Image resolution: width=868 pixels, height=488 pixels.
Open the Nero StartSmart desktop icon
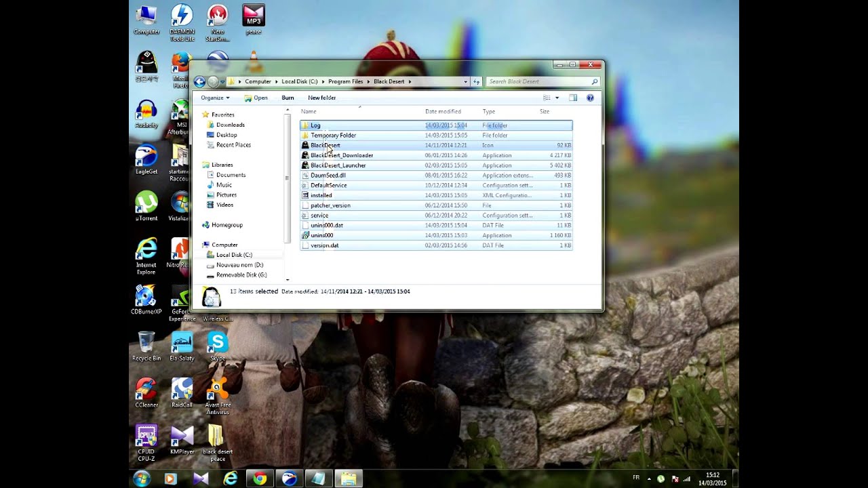pyautogui.click(x=218, y=22)
